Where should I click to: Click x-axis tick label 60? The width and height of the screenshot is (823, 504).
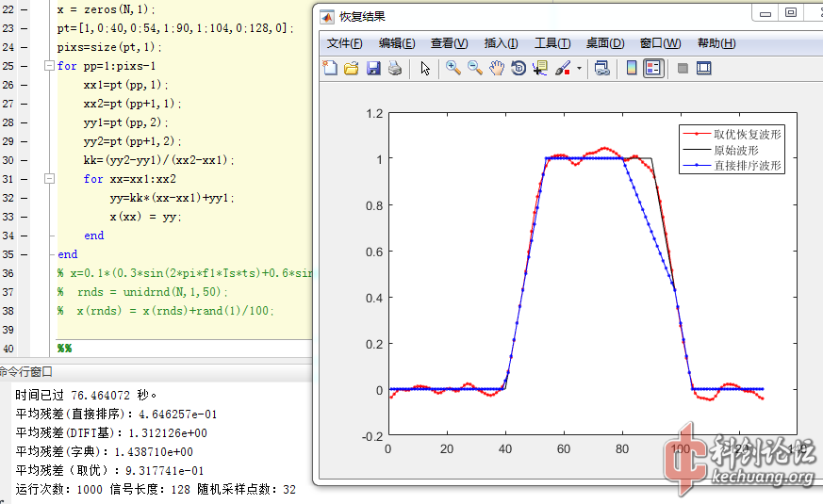point(563,449)
